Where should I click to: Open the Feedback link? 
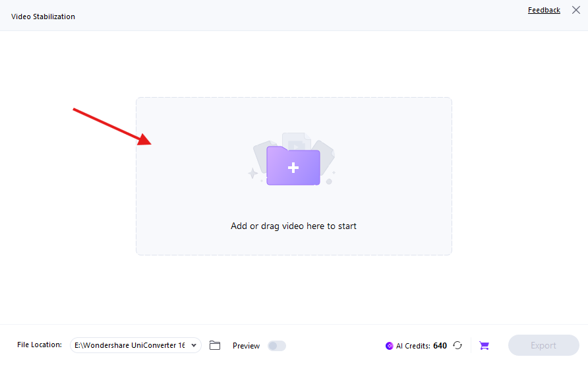[x=544, y=10]
